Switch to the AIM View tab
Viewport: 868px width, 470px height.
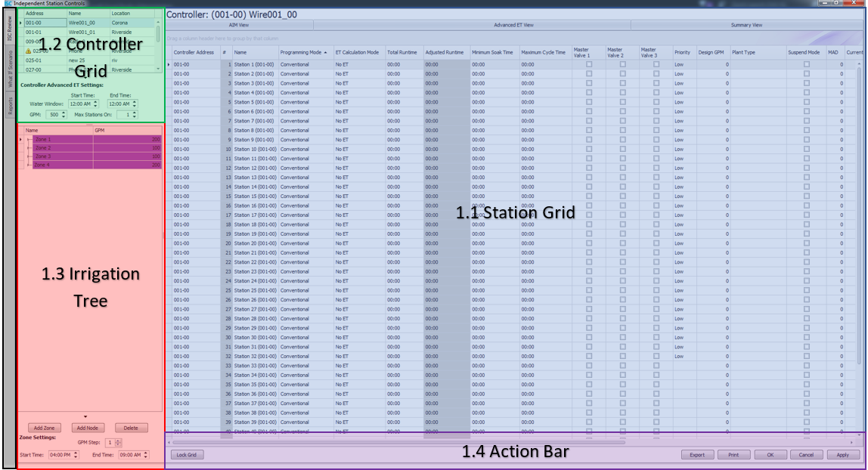239,25
